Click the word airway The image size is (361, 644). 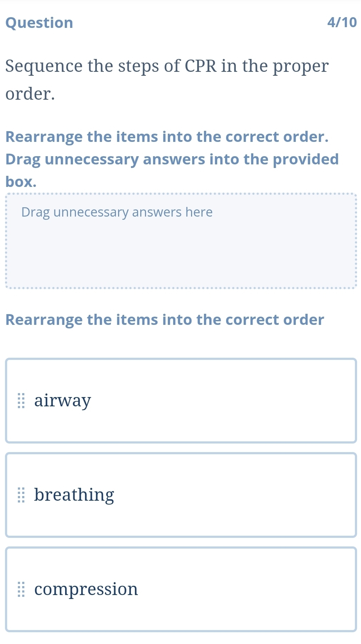[63, 401]
